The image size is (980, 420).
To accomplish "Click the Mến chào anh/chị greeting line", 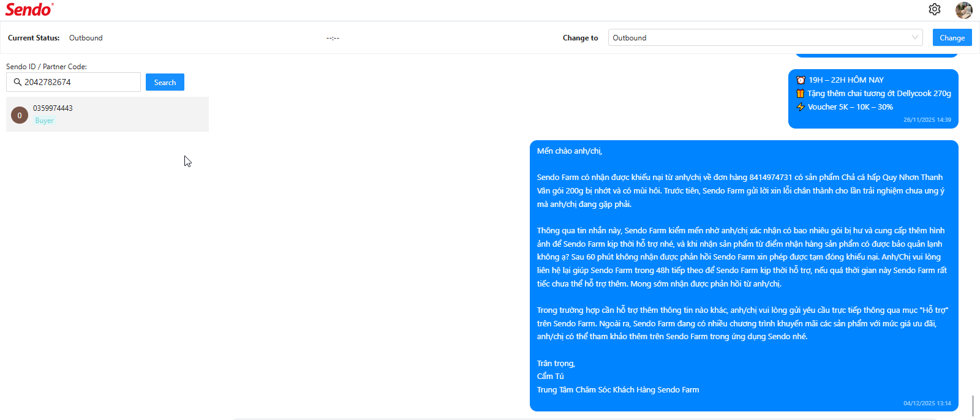I will (x=570, y=151).
